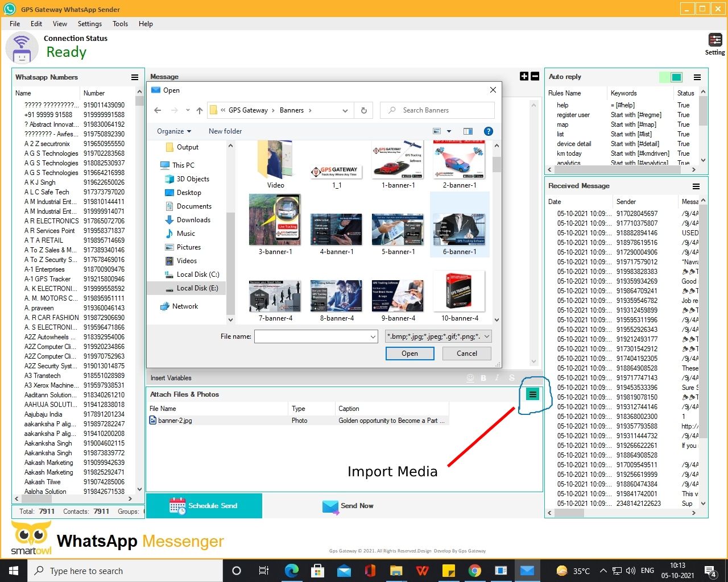Screen dimensions: 728x582
Task: Click the minus icon in Message panel
Action: click(x=535, y=76)
